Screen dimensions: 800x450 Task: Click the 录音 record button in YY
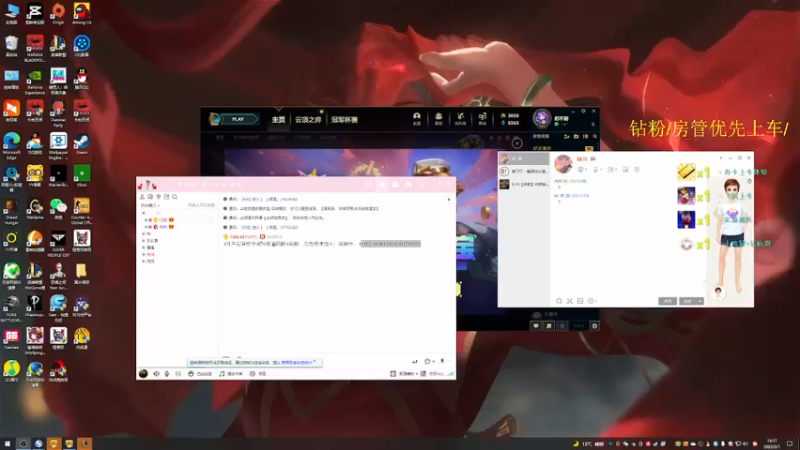pyautogui.click(x=258, y=374)
